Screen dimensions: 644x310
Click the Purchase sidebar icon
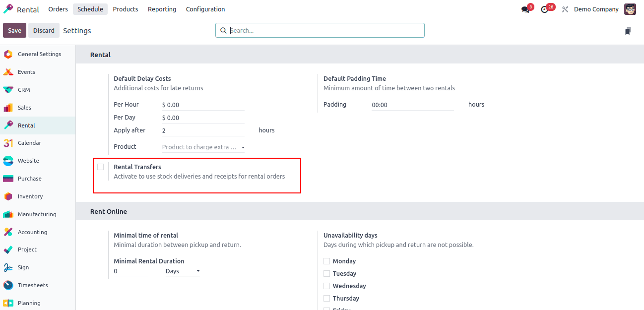coord(8,179)
